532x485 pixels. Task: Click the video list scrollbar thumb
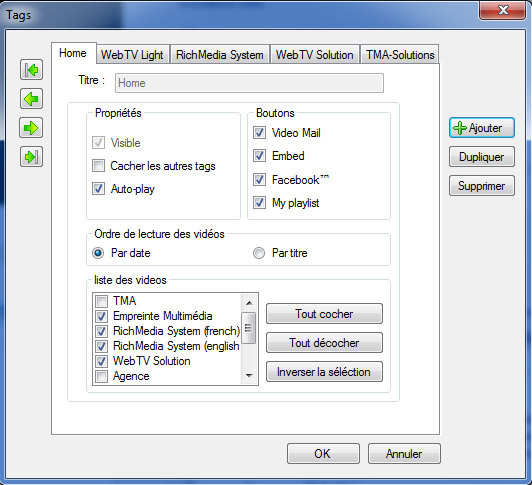click(249, 328)
